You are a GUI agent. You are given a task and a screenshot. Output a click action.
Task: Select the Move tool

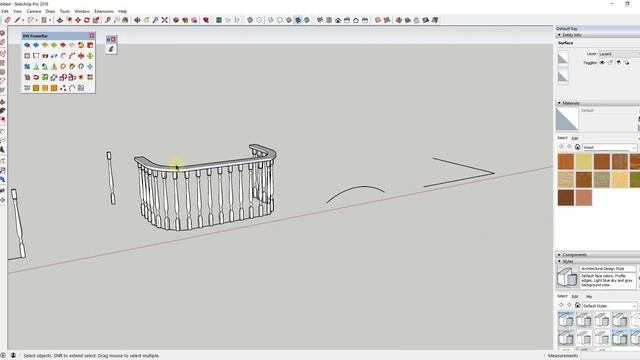tap(78, 20)
